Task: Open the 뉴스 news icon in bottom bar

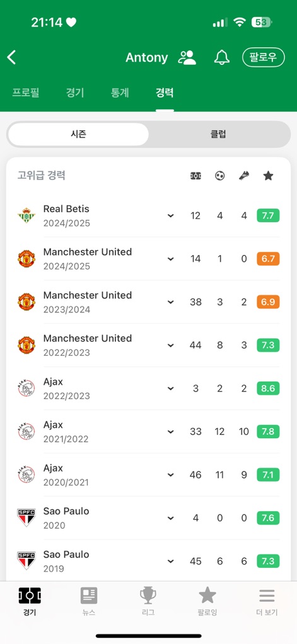Action: coord(89,596)
